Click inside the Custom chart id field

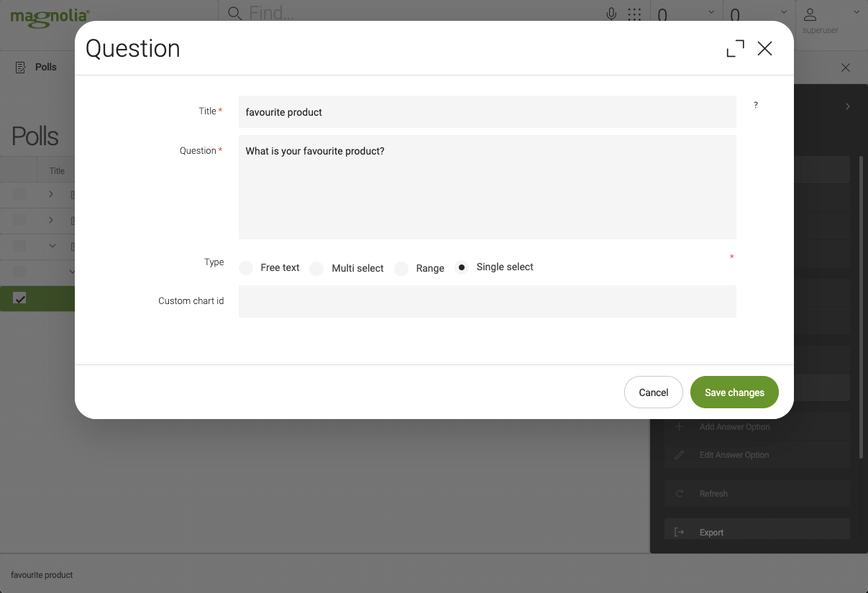click(x=487, y=301)
